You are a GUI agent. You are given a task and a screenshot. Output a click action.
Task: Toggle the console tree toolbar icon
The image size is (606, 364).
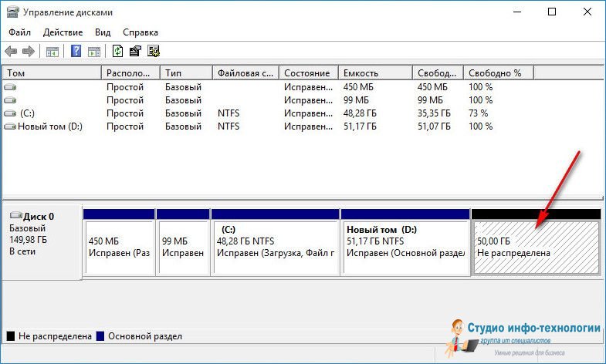tap(52, 52)
